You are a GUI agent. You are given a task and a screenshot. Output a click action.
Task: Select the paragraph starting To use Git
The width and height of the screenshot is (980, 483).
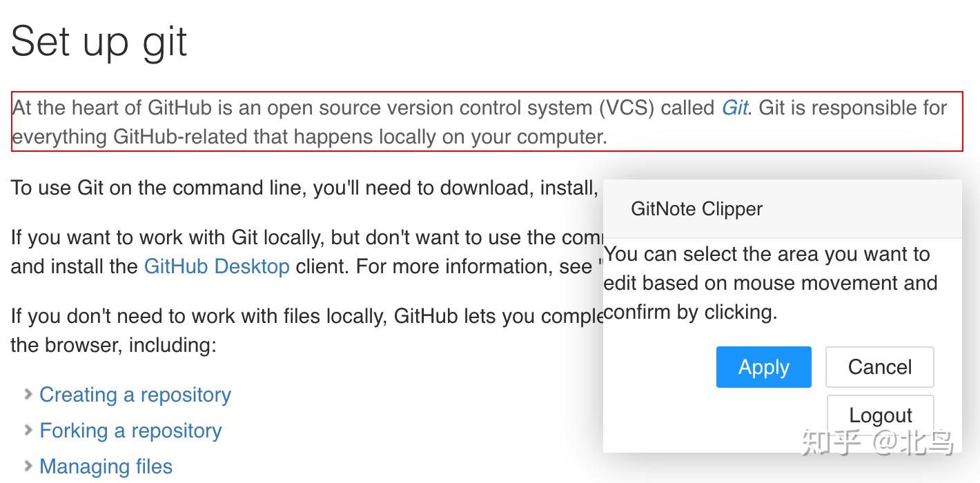pos(304,188)
